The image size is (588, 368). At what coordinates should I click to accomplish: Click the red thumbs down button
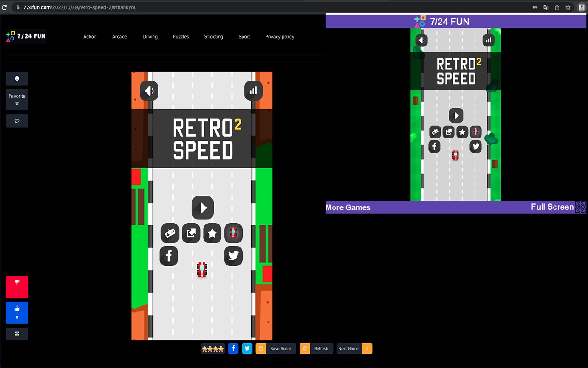[x=17, y=287]
